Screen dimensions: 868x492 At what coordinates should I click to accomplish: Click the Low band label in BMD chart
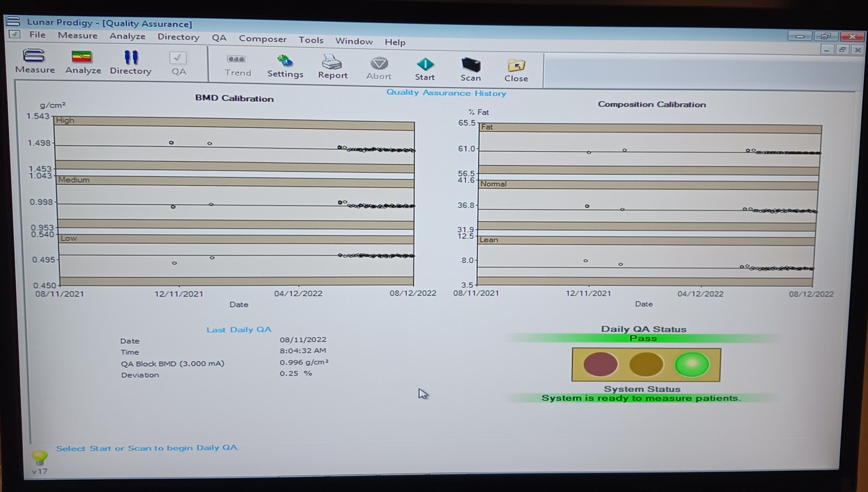68,238
